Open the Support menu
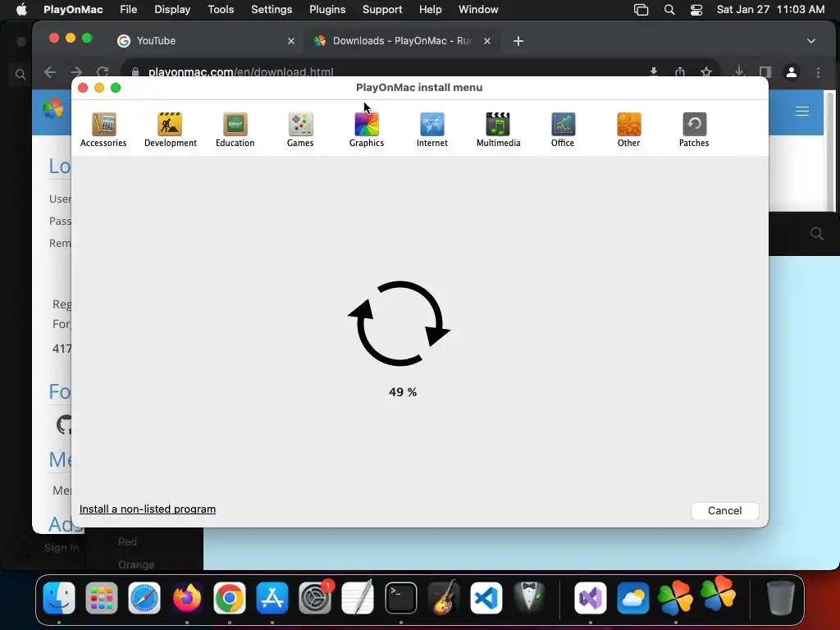This screenshot has height=630, width=840. tap(382, 9)
